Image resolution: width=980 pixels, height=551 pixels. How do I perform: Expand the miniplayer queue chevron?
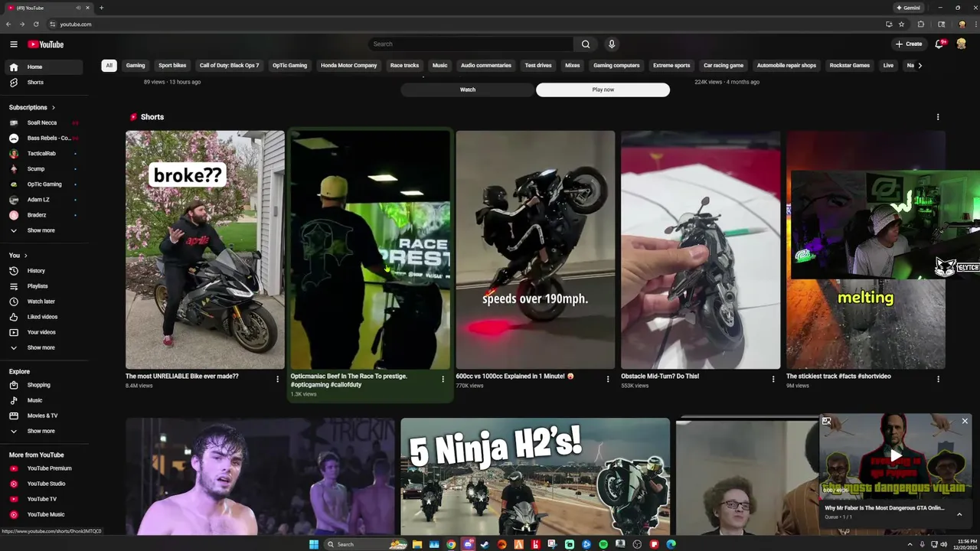[x=959, y=514]
